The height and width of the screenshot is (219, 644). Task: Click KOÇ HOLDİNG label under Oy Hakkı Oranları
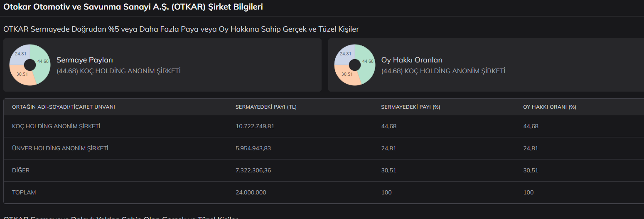point(443,71)
